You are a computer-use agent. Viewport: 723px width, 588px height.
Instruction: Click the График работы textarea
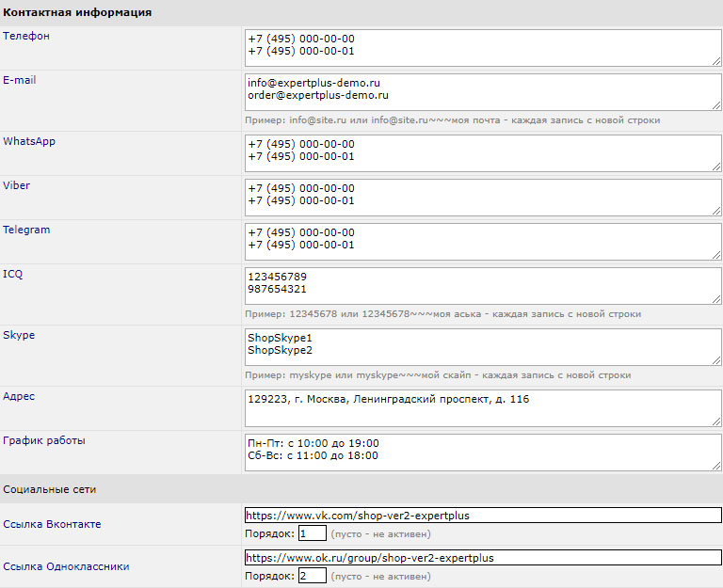pyautogui.click(x=483, y=453)
